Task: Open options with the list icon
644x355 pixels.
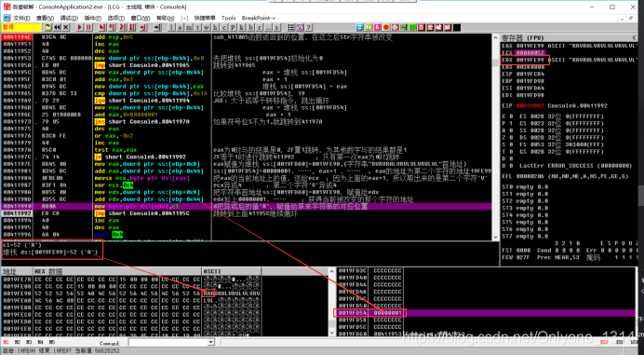Action: [290, 28]
